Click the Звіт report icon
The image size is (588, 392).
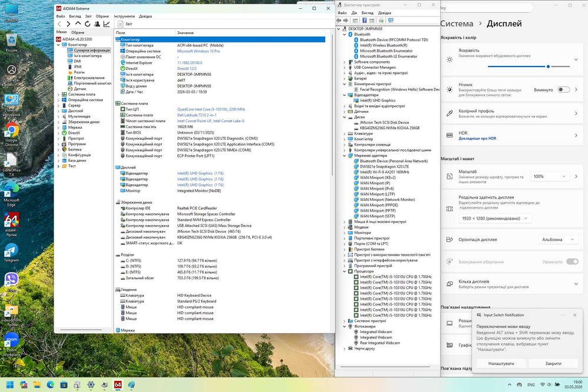[121, 24]
